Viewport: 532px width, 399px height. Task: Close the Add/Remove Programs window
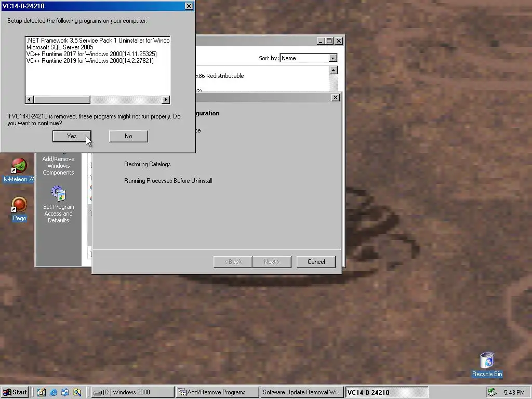pyautogui.click(x=339, y=41)
